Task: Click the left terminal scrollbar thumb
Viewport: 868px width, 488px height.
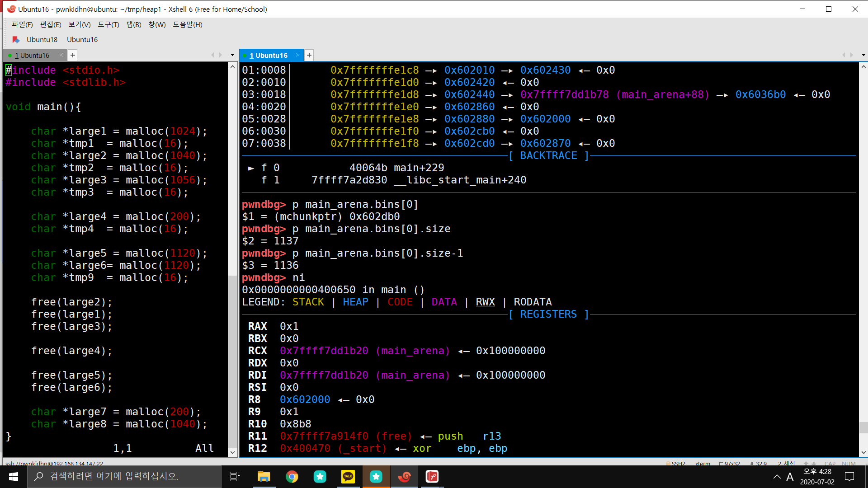Action: [x=232, y=361]
